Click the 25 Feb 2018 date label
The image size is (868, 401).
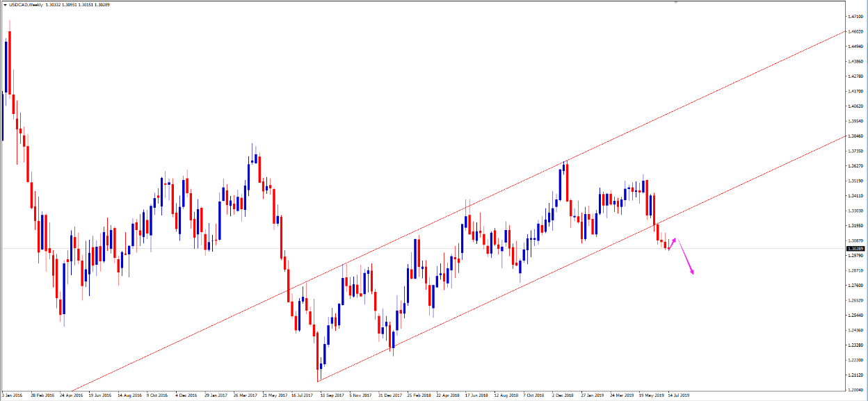pos(419,395)
